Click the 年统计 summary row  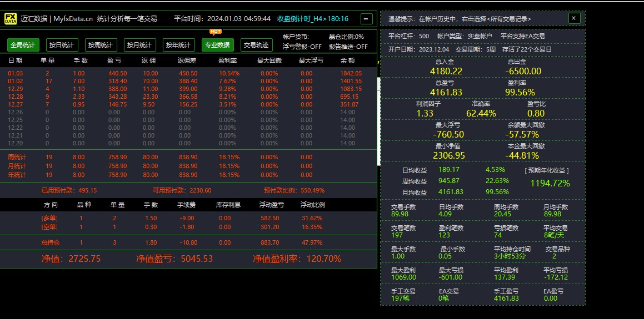(x=188, y=175)
